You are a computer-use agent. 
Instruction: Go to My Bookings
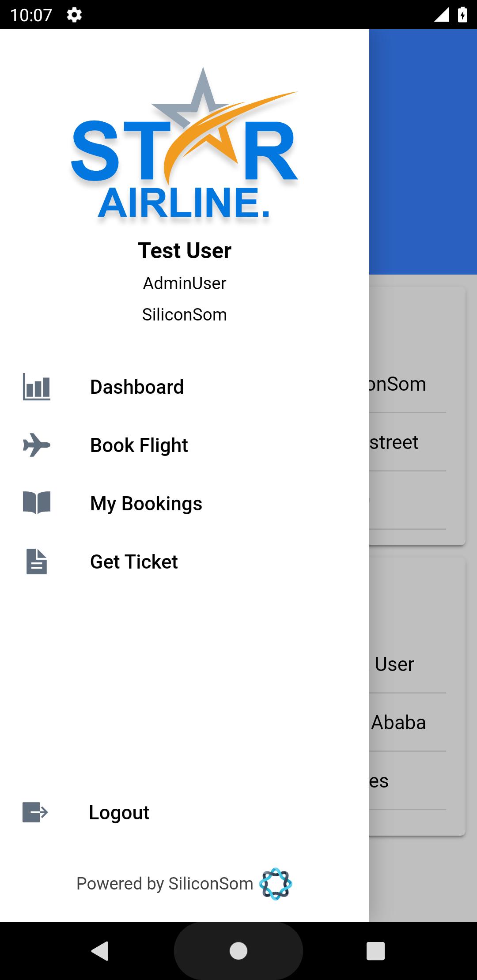point(146,504)
